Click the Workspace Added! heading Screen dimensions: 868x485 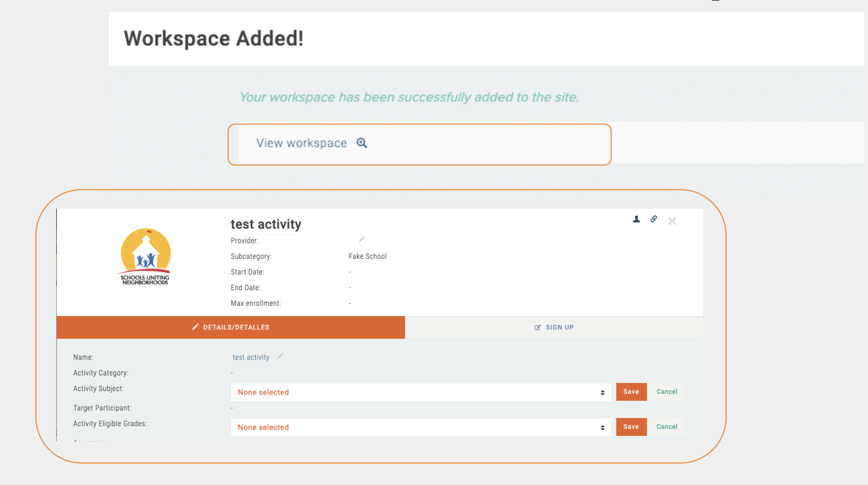tap(213, 39)
